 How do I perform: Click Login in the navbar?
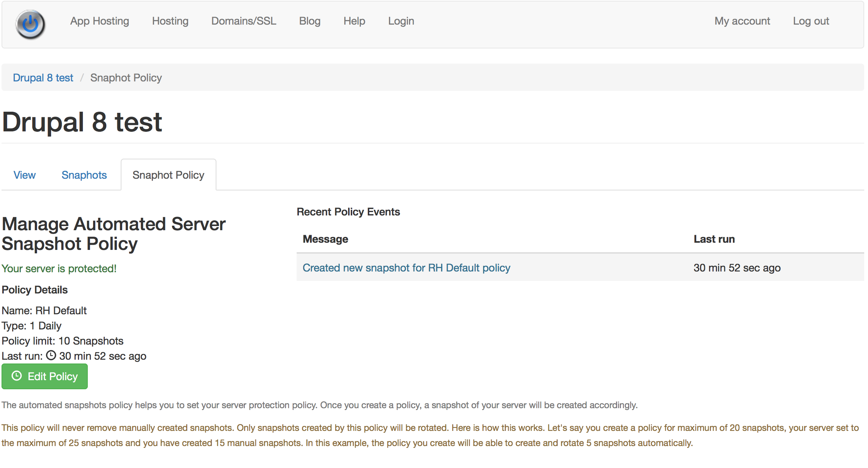(x=401, y=21)
